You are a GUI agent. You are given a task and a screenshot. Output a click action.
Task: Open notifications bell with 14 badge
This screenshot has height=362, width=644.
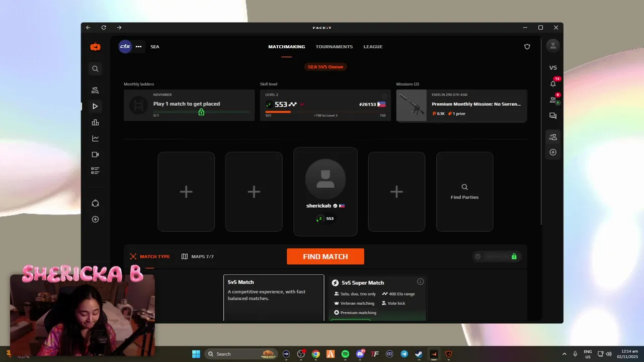[553, 83]
